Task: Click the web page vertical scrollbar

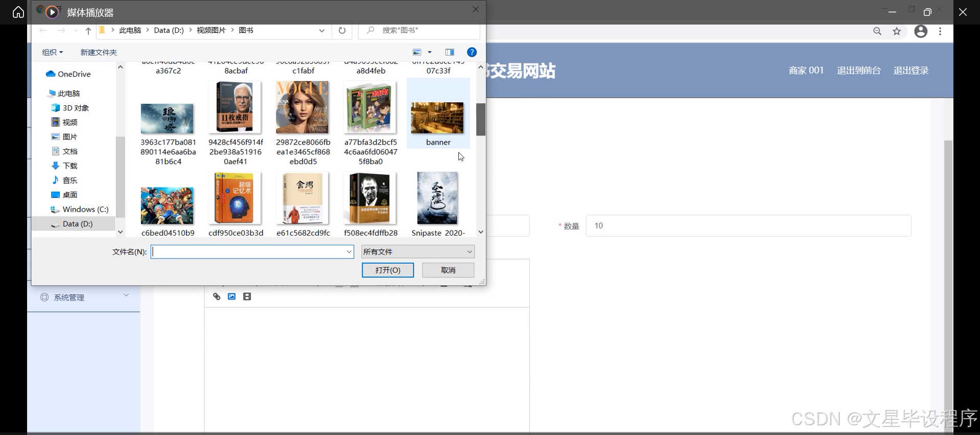Action: [948, 286]
